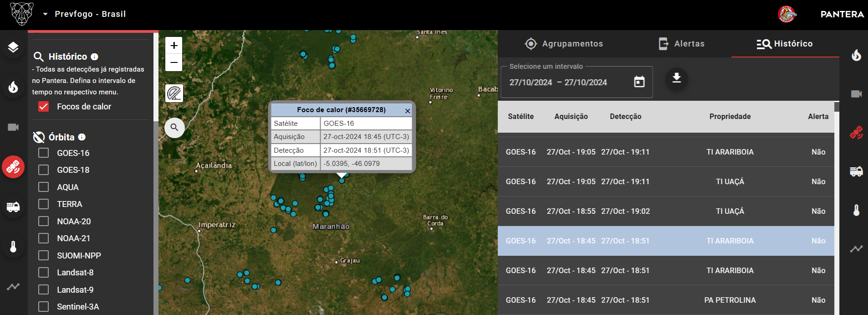This screenshot has width=868, height=315.
Task: Toggle the SUOMI-NPP orbit checkbox
Action: (44, 255)
